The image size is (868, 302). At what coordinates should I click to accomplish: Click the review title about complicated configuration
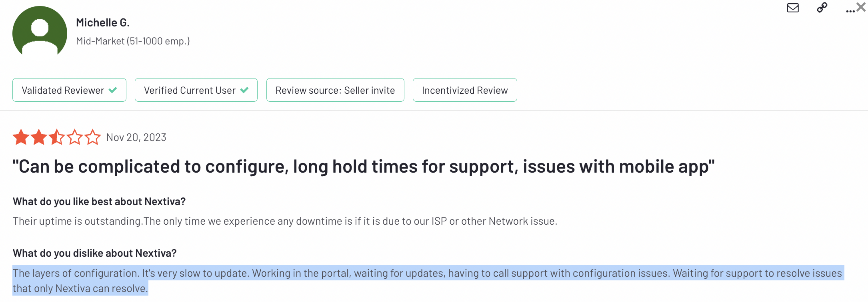(363, 167)
